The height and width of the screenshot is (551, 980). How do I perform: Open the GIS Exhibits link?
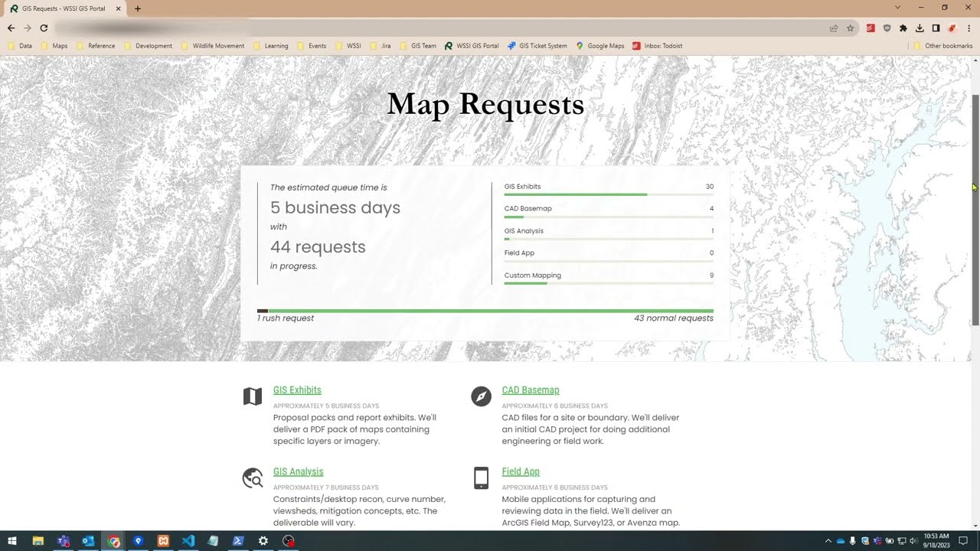(x=297, y=390)
